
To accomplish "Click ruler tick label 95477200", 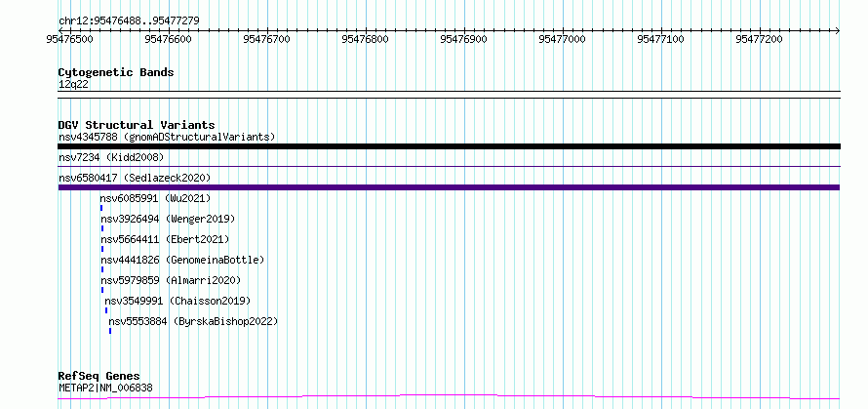I will click(x=760, y=39).
